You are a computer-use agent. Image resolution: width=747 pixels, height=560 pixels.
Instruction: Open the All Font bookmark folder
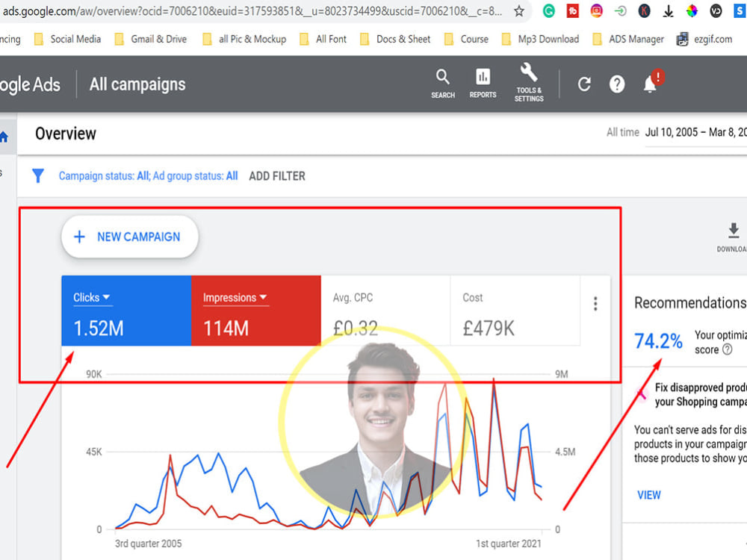pos(323,39)
